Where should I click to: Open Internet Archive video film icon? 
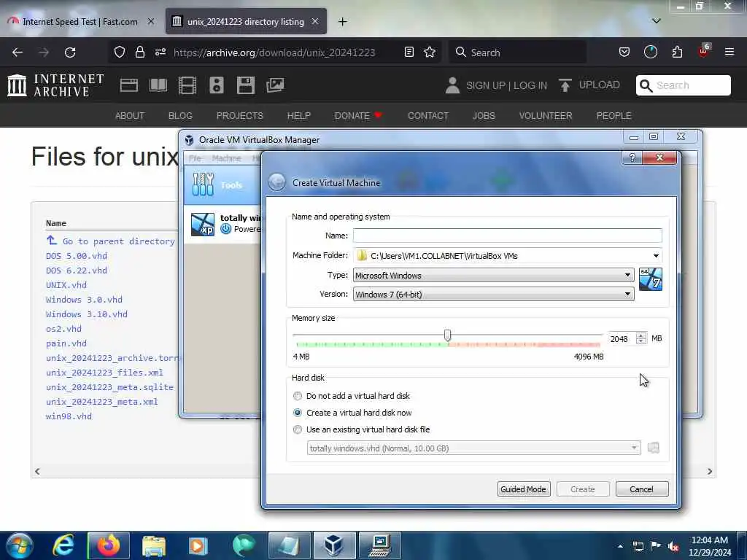pyautogui.click(x=187, y=85)
